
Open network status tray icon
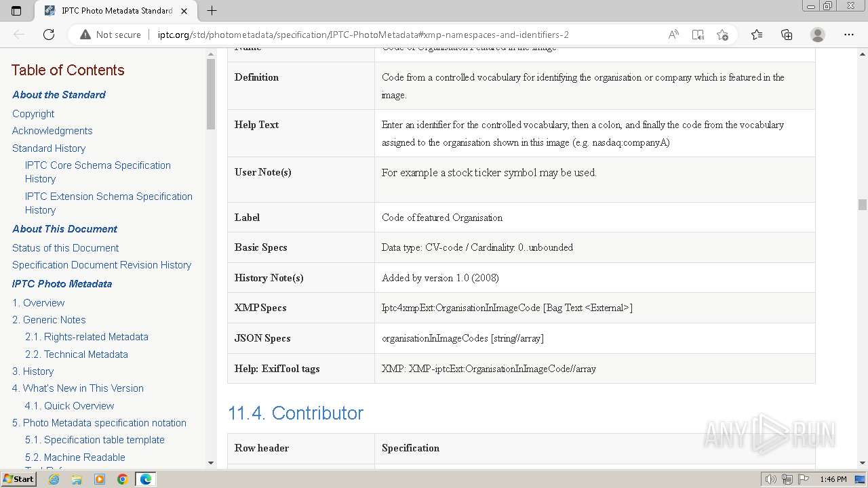pos(787,479)
